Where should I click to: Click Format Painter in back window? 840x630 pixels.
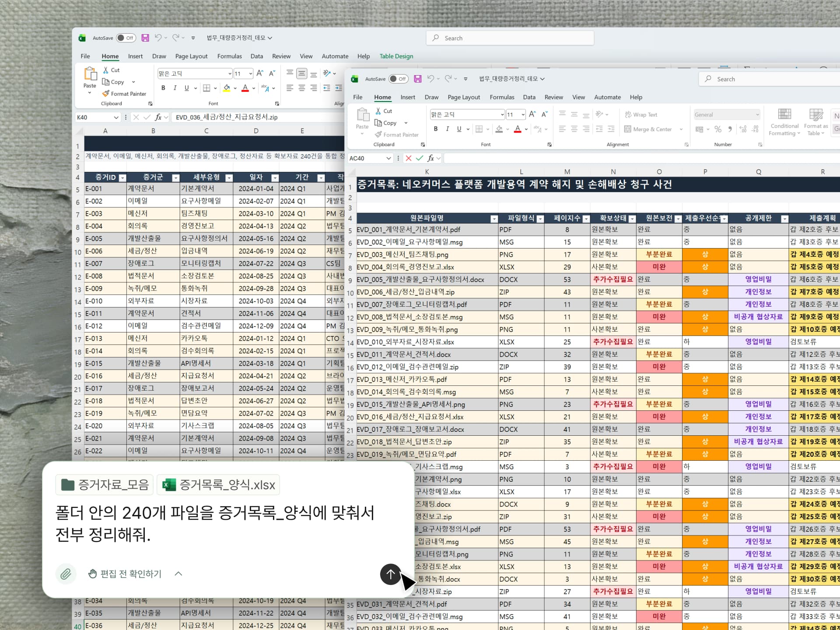click(x=124, y=94)
